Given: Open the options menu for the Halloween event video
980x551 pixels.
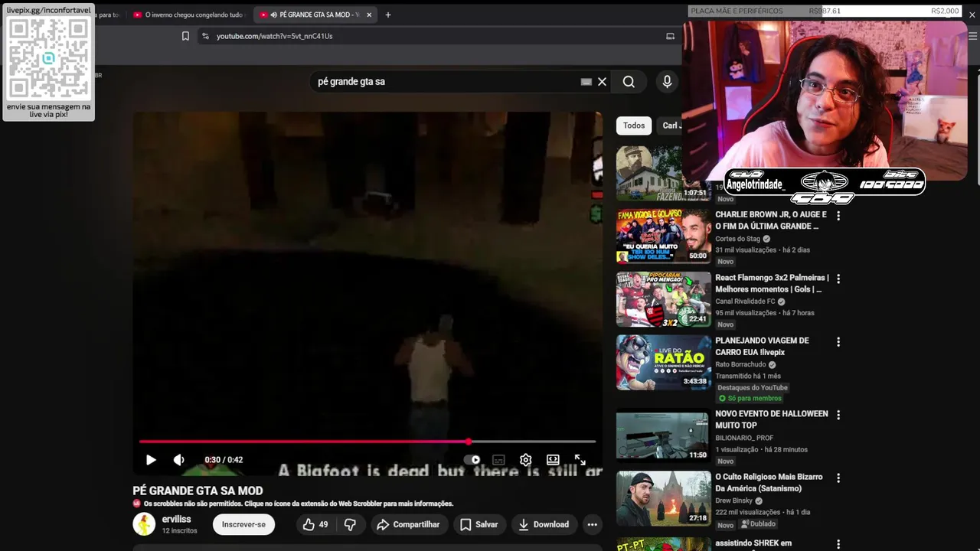Looking at the screenshot, I should 838,415.
